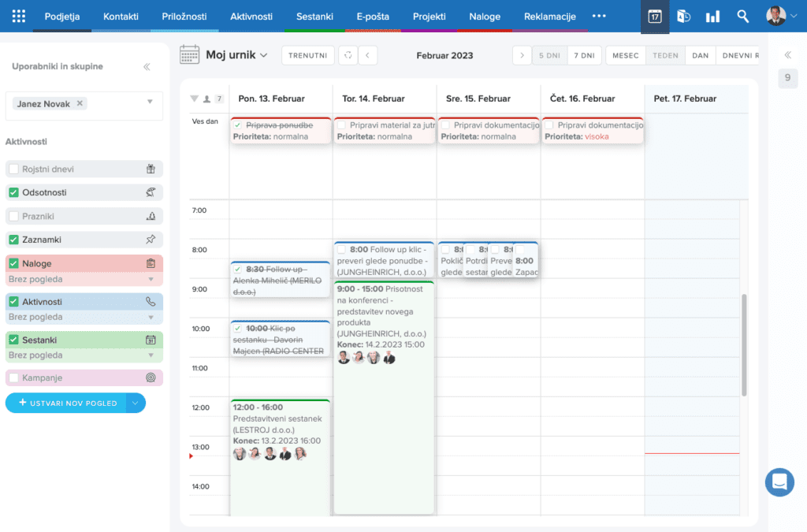
Task: Show more menu items via three dots
Action: [x=599, y=16]
